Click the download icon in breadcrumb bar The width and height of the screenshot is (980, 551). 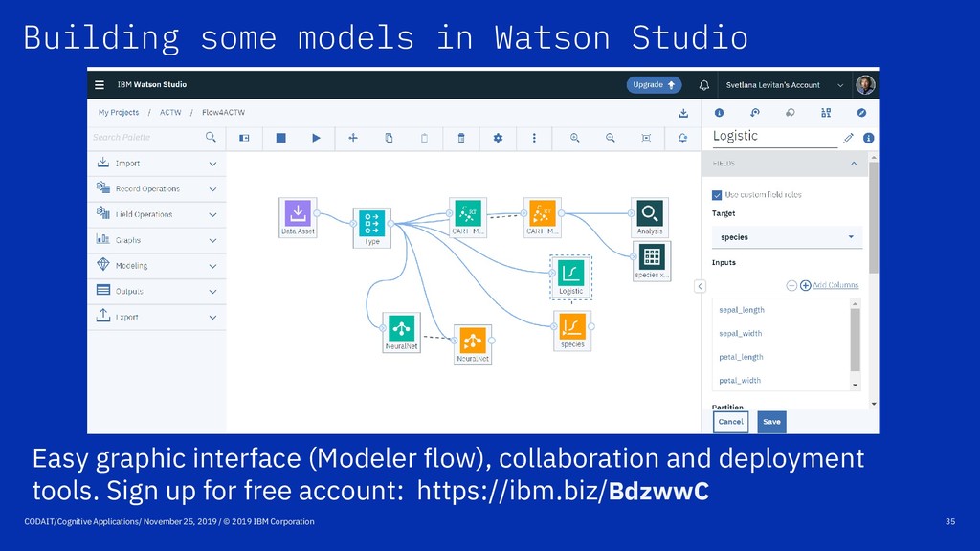[x=683, y=113]
